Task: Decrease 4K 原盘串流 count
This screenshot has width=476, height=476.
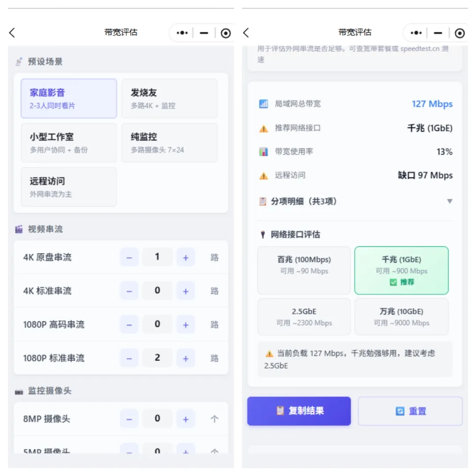Action: (x=129, y=257)
